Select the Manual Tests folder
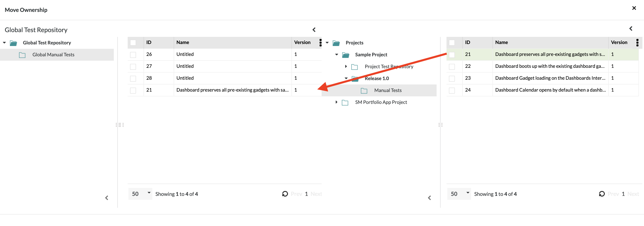 point(387,90)
